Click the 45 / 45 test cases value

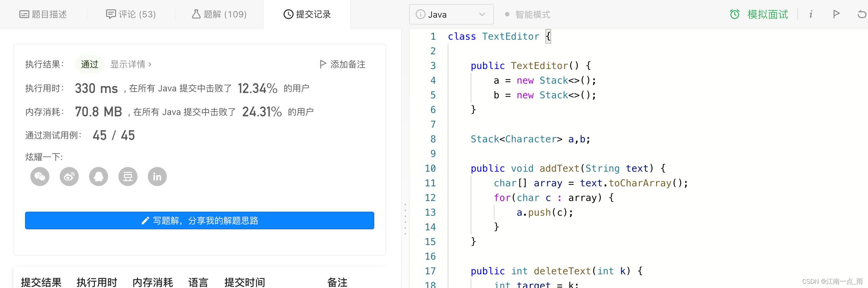point(113,135)
